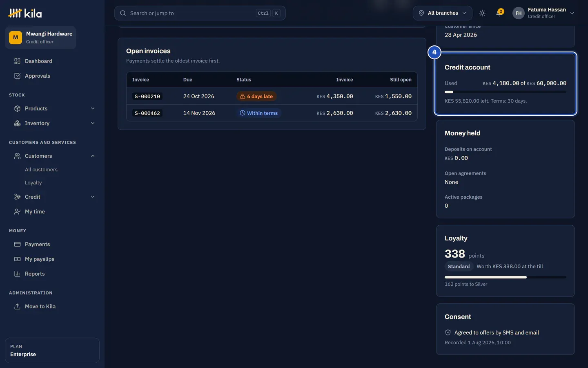Click the 6 days late status badge
588x368 pixels.
(256, 96)
